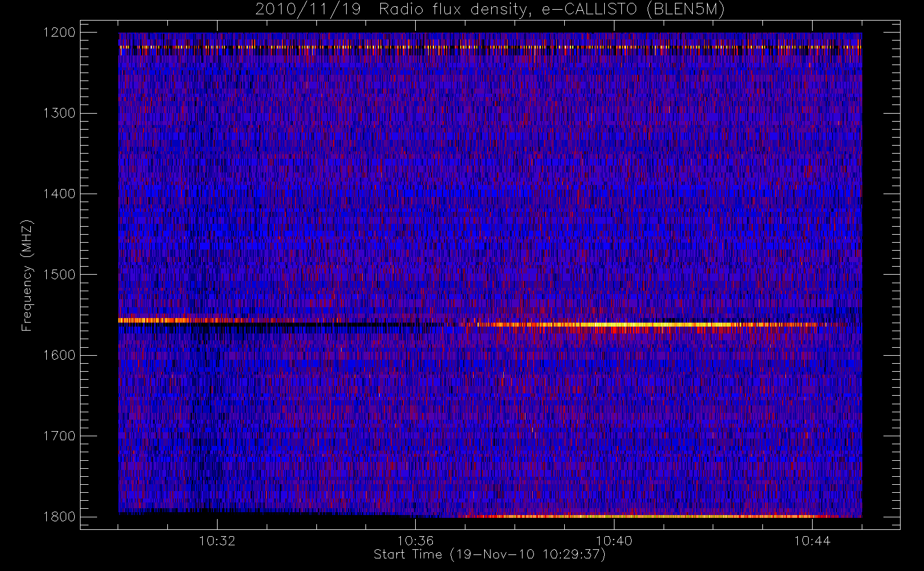Image resolution: width=924 pixels, height=571 pixels.
Task: Click the plot title mentioning e-CALLISTO (BLEN5M)
Action: pos(490,10)
